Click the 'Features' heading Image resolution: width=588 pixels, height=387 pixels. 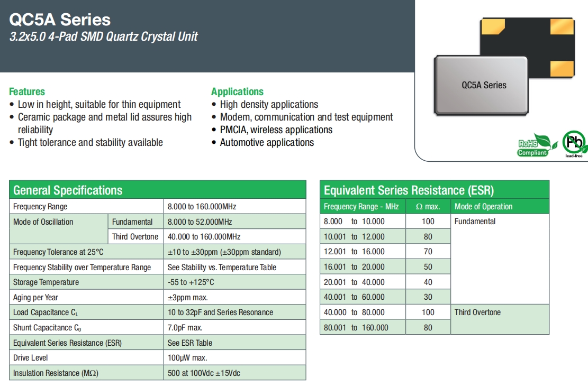click(x=27, y=91)
